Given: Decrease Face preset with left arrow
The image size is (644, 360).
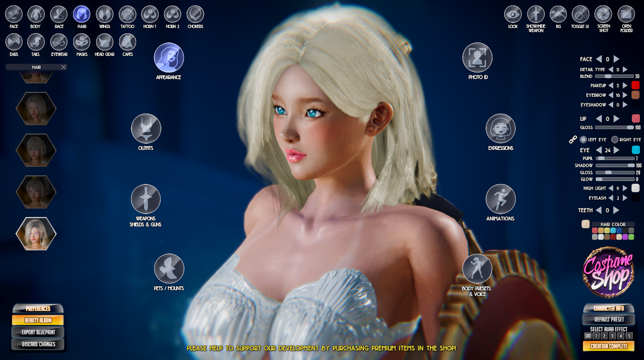Looking at the screenshot, I should 599,59.
